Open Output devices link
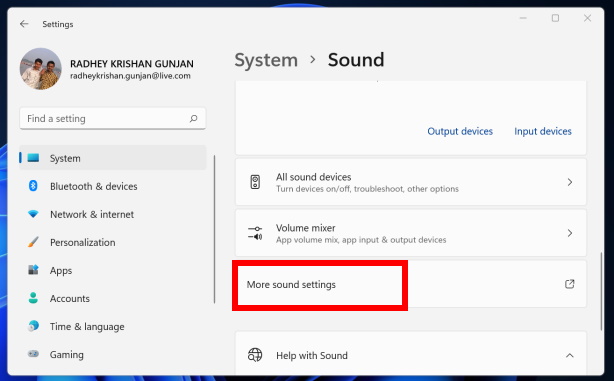The width and height of the screenshot is (614, 381). click(460, 131)
